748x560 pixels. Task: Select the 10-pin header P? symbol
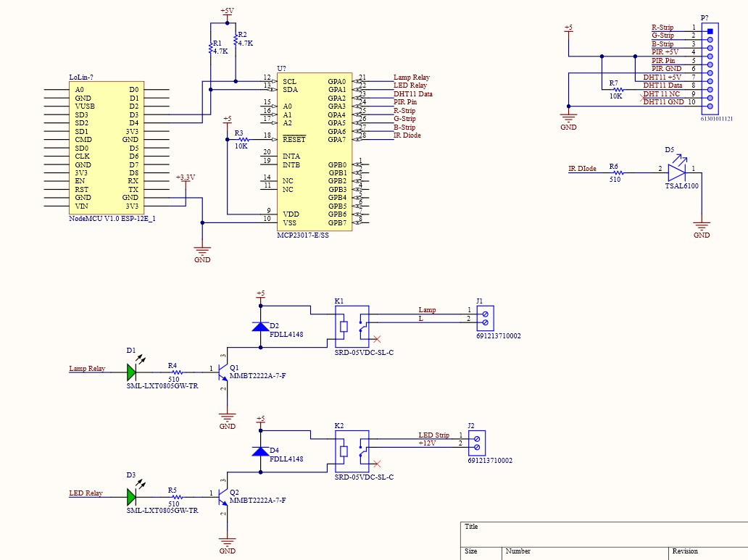pyautogui.click(x=710, y=69)
